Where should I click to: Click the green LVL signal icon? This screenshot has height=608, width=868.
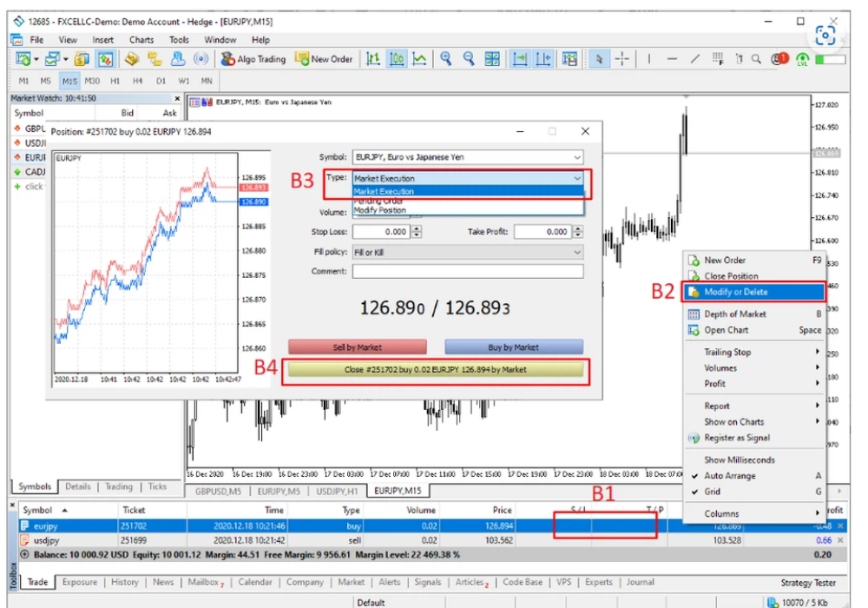pos(802,59)
